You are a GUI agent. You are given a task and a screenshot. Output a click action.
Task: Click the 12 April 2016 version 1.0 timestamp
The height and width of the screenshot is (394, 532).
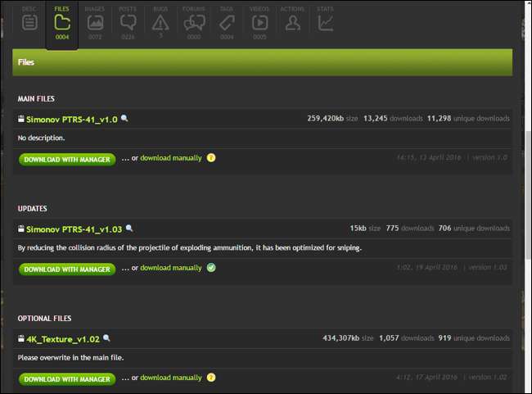(452, 157)
